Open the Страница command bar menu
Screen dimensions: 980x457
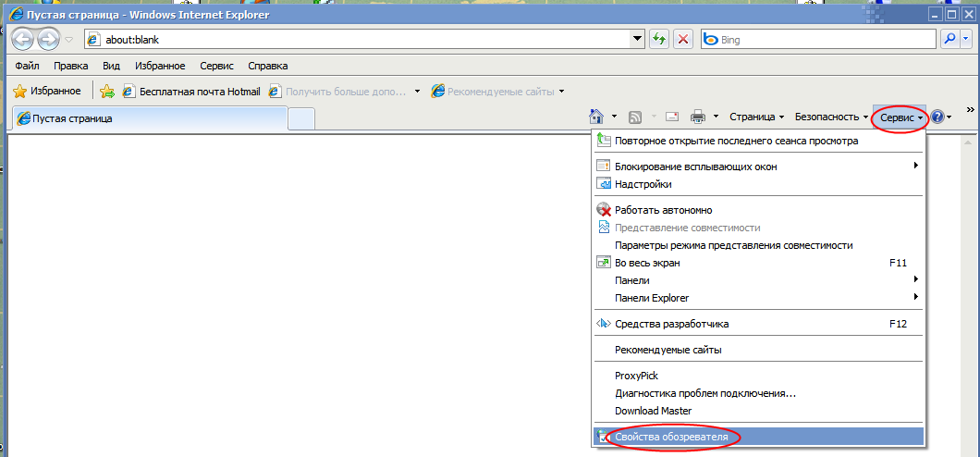coord(757,117)
